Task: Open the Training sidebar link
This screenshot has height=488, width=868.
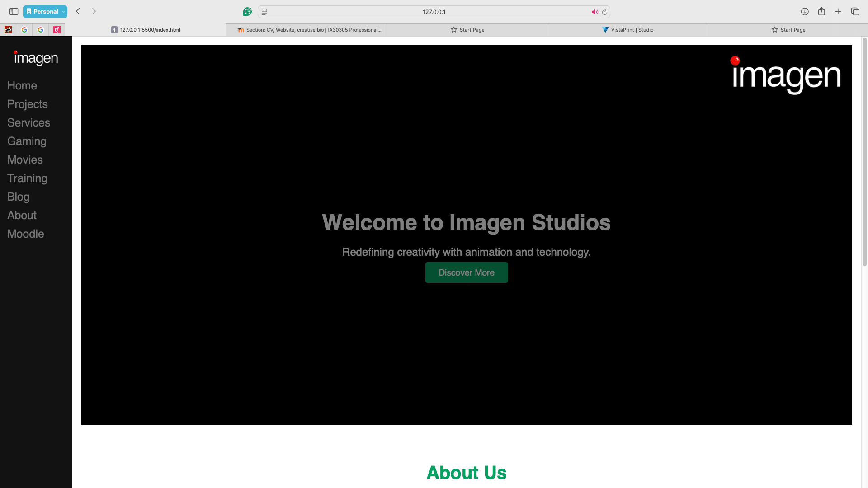Action: coord(27,178)
